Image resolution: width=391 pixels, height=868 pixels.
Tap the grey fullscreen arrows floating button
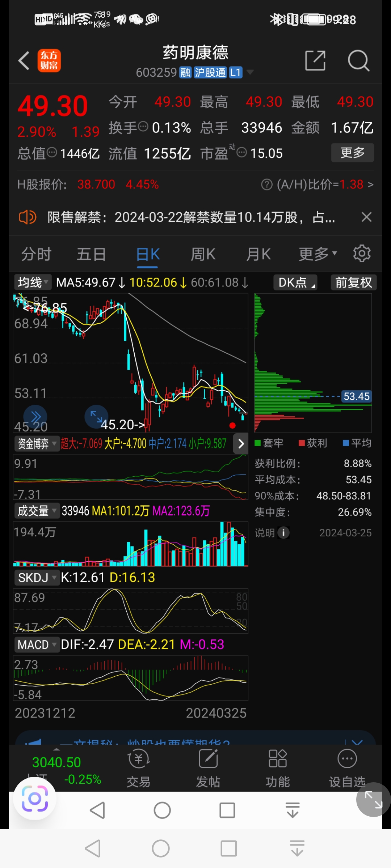click(373, 800)
